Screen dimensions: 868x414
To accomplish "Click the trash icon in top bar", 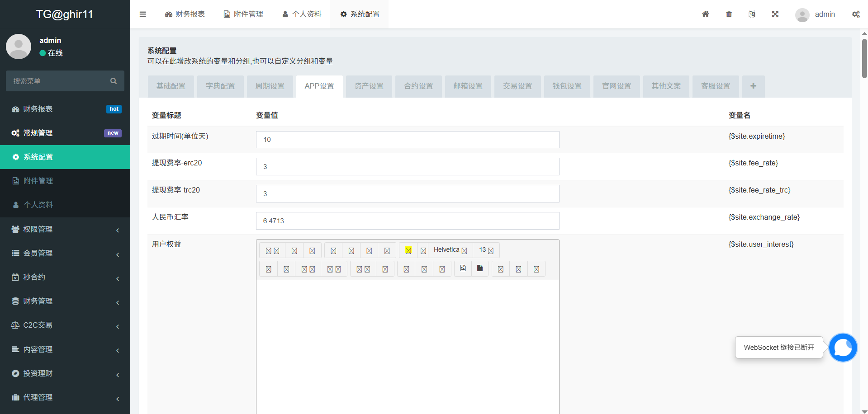I will point(729,14).
